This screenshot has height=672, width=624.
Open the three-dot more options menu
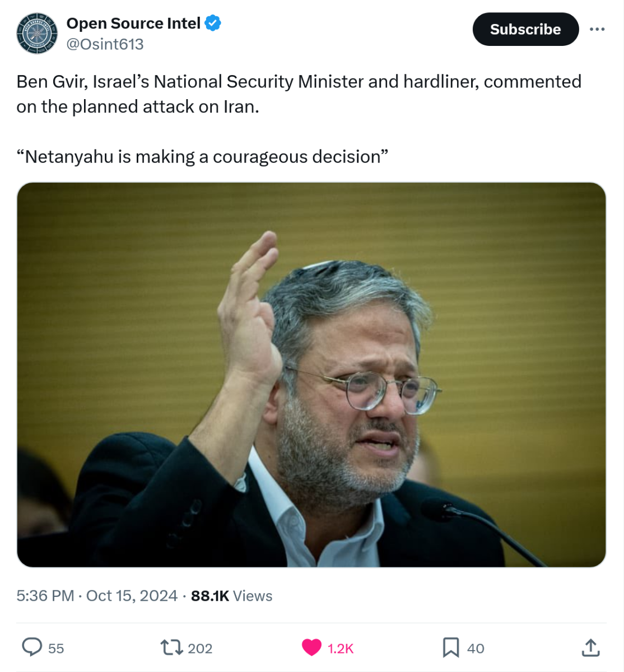(597, 29)
